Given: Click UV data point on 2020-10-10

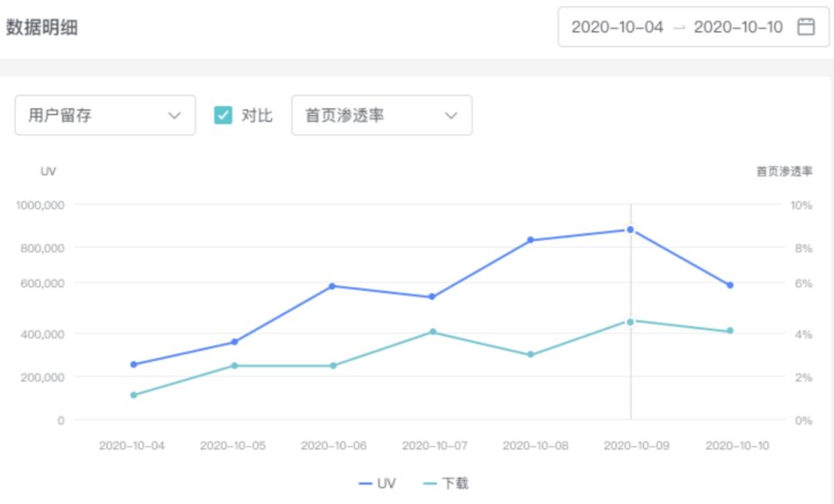Looking at the screenshot, I should coord(730,286).
